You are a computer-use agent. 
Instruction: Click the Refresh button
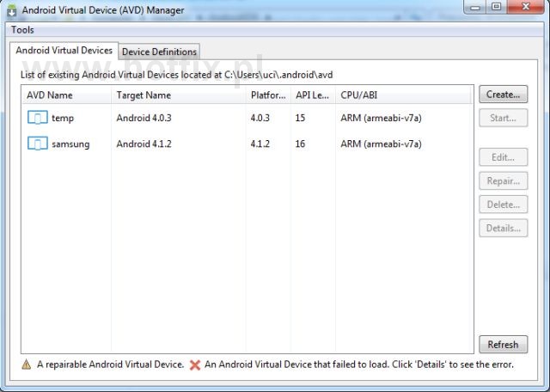504,345
